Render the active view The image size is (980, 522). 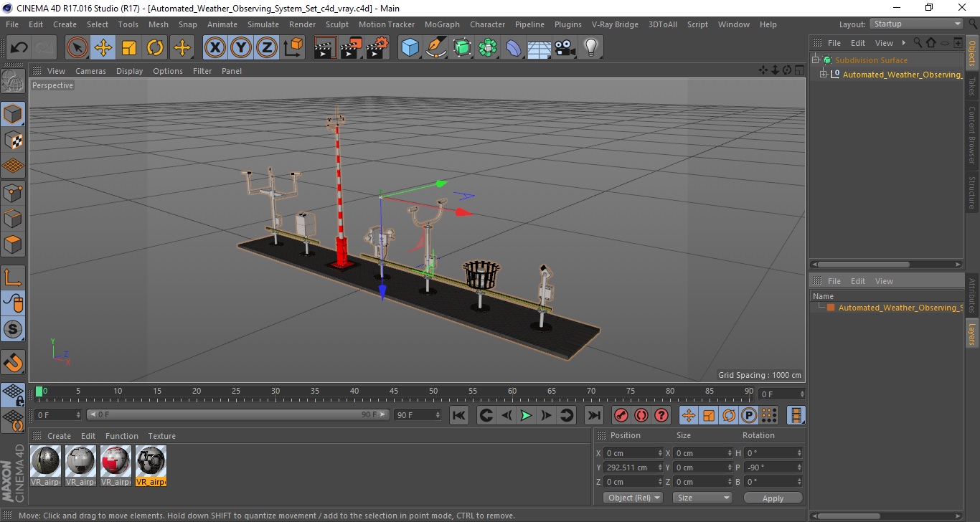326,48
